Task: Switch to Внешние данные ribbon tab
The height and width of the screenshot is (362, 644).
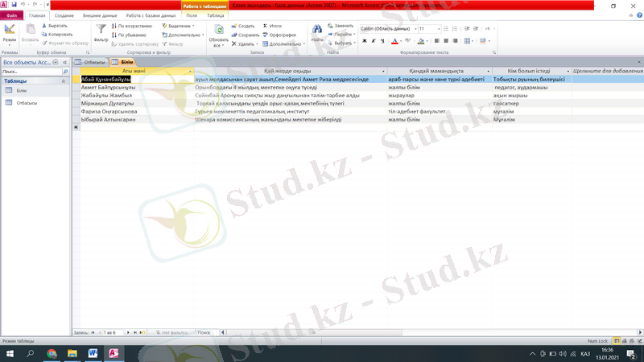Action: pyautogui.click(x=100, y=15)
